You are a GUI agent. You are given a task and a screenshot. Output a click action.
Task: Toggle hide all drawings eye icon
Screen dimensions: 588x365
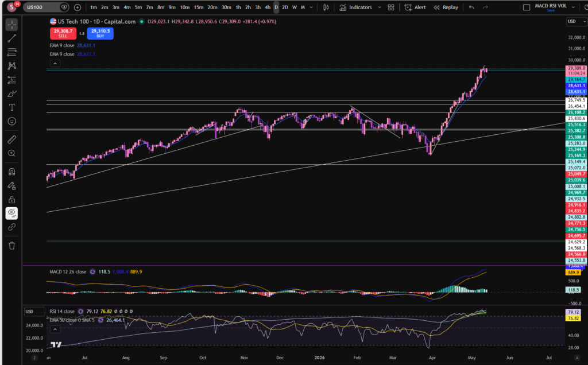click(x=12, y=213)
